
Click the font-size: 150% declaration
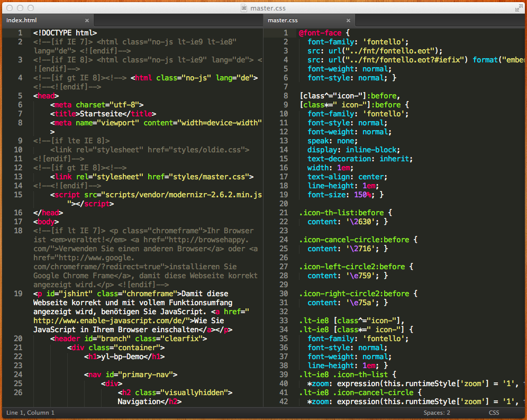tap(341, 195)
